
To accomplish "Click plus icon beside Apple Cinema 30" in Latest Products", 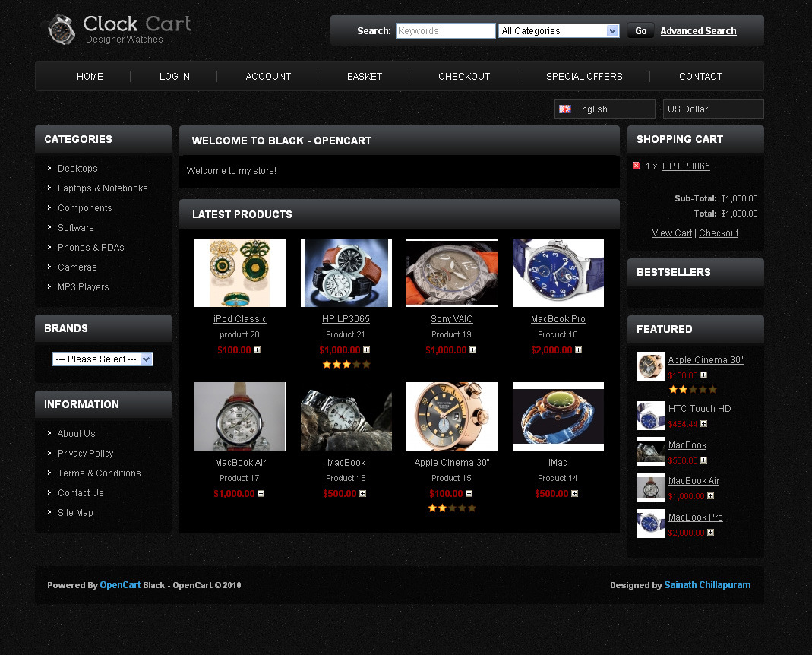I will pyautogui.click(x=469, y=494).
